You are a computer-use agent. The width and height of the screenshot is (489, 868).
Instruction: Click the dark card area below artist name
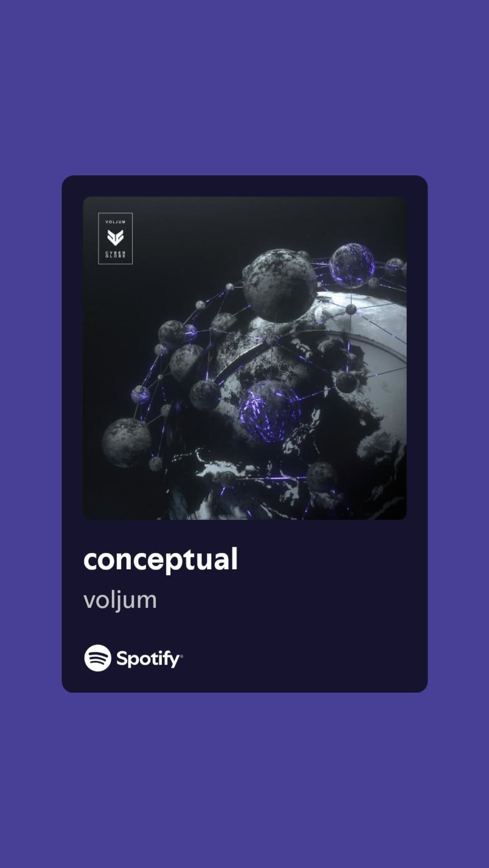tap(244, 629)
